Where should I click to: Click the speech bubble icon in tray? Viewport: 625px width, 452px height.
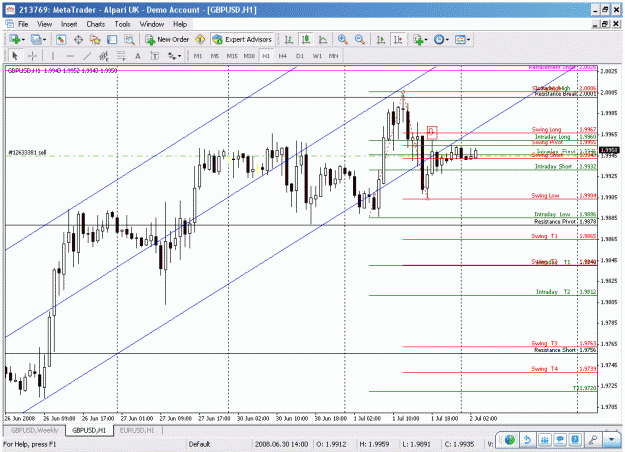click(560, 440)
